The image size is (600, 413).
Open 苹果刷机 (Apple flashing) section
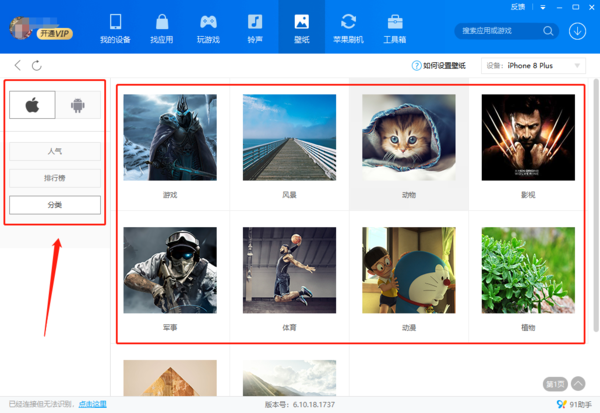coord(348,28)
